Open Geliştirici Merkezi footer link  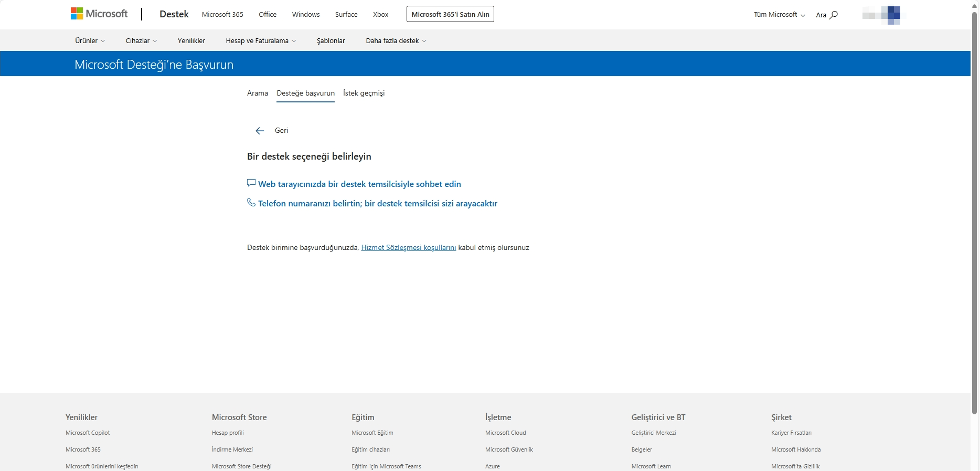click(x=654, y=433)
